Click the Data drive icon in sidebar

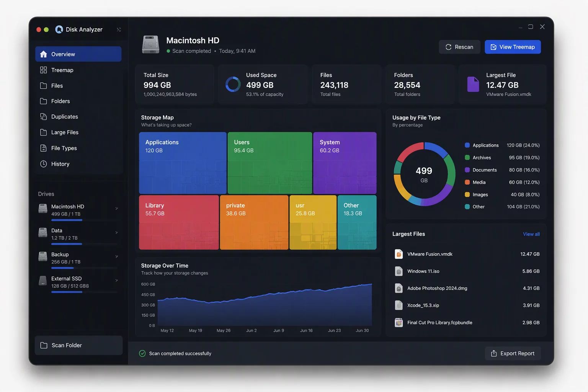click(43, 232)
